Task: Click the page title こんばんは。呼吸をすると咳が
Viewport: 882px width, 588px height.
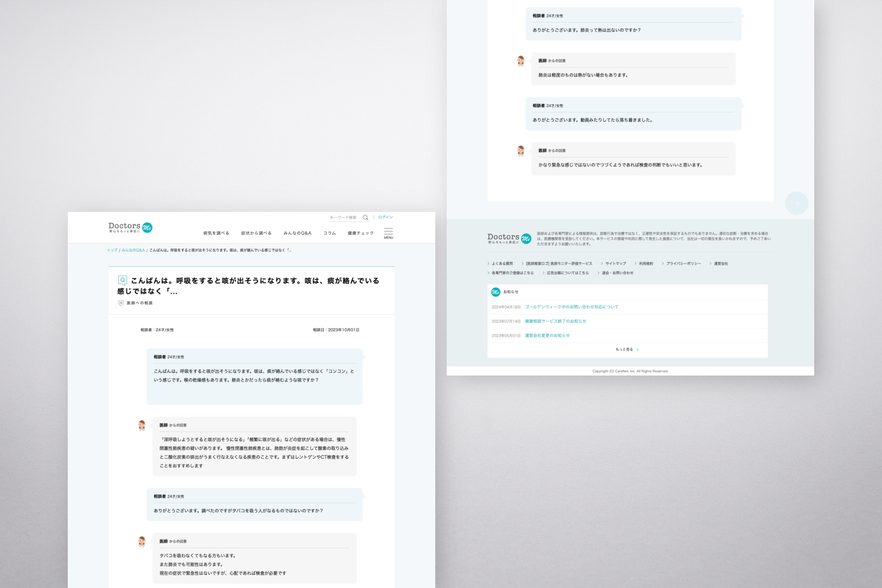Action: 248,286
